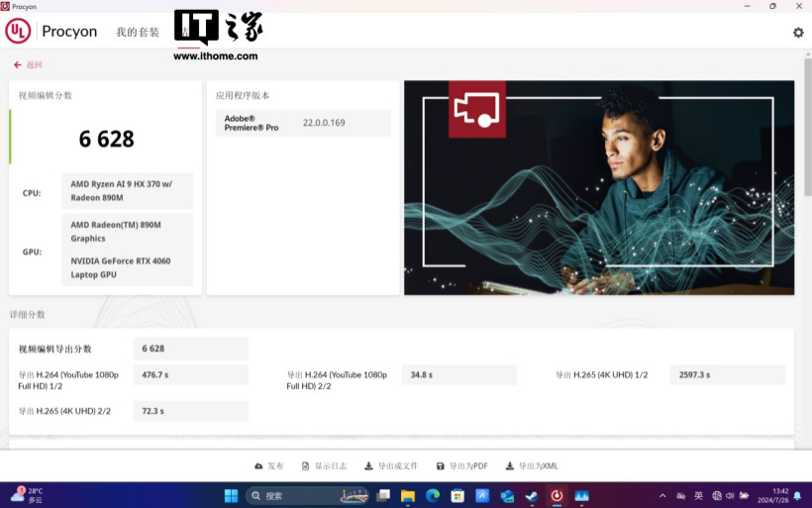
Task: Open the Procyon settings gear
Action: [798, 33]
